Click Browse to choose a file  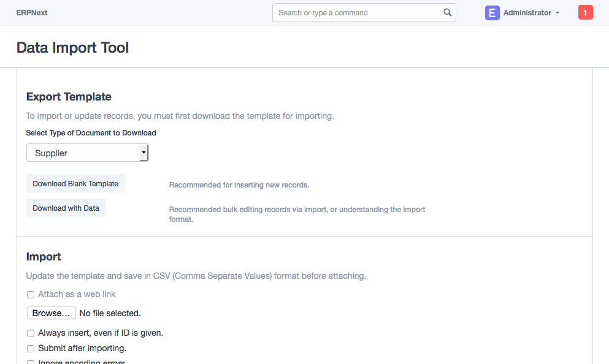[52, 313]
